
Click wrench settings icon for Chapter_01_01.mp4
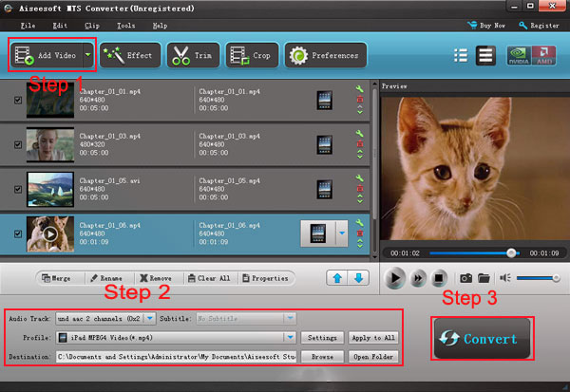(359, 89)
